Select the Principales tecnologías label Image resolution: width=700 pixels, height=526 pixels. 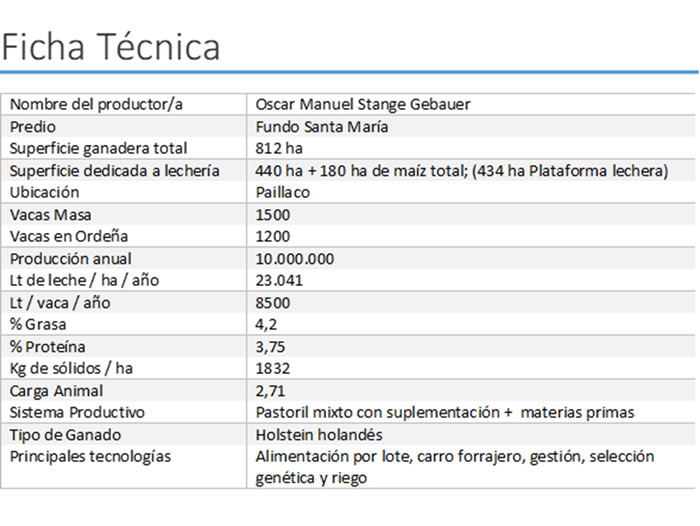pyautogui.click(x=90, y=457)
